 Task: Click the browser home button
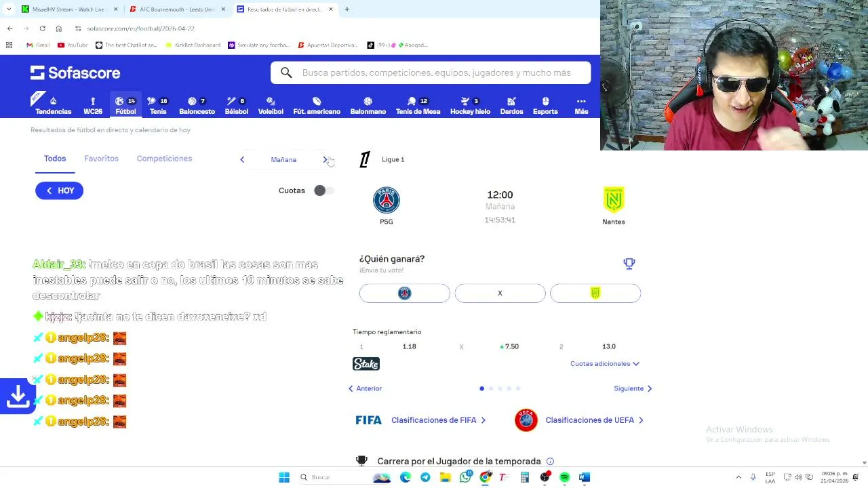59,28
